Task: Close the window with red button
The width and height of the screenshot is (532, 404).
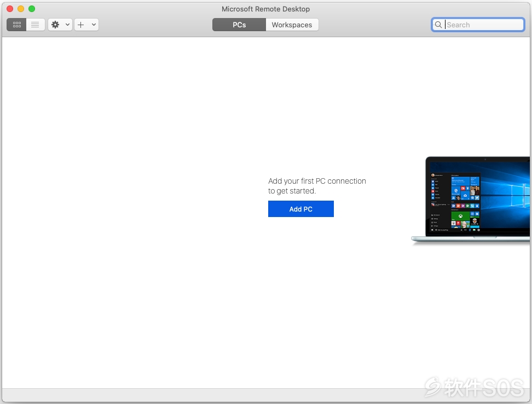Action: [x=10, y=9]
